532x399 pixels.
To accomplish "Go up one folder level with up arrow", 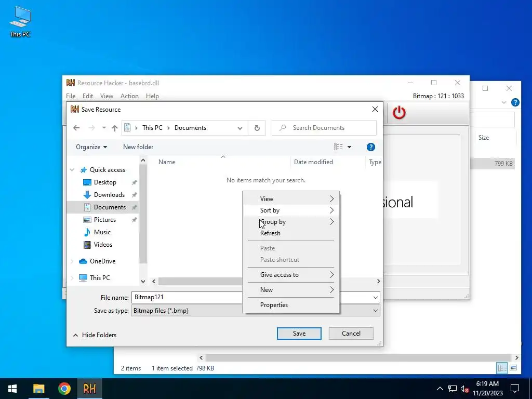I will coord(115,128).
